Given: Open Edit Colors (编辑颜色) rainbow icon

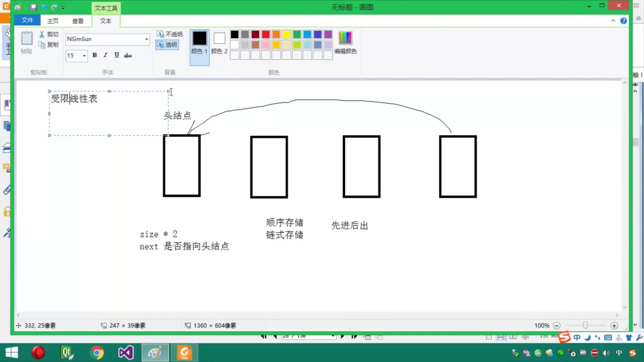Looking at the screenshot, I should (345, 38).
